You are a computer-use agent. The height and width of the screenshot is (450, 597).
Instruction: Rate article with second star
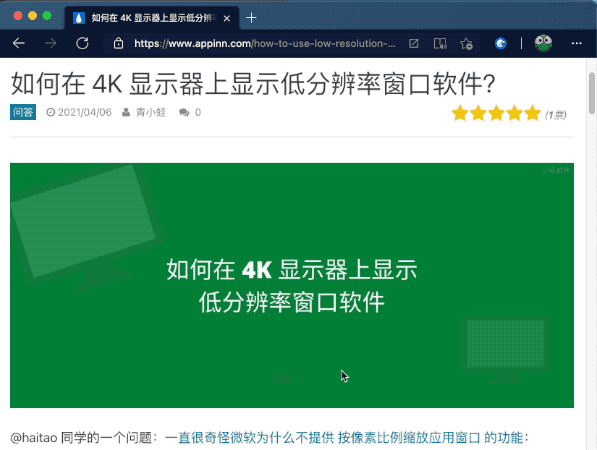click(478, 113)
